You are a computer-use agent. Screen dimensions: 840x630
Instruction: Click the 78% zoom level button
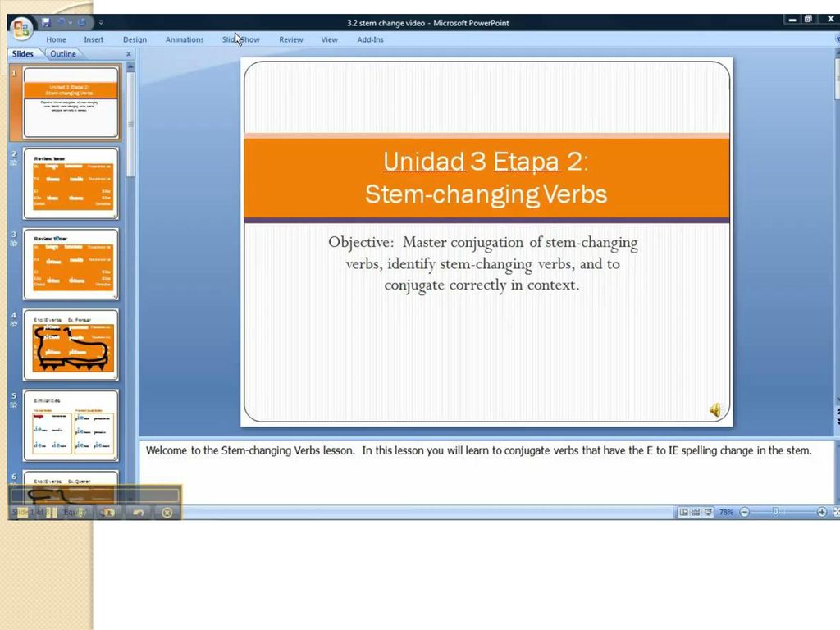(x=726, y=512)
